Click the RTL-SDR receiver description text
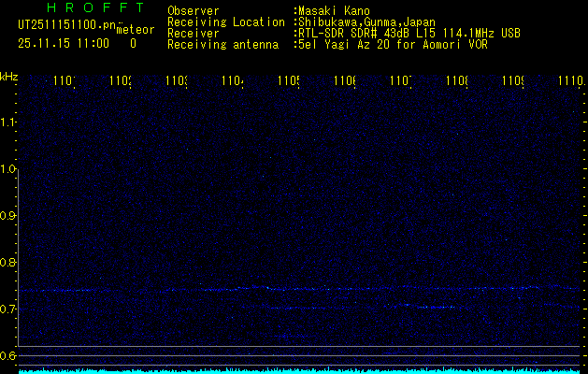Screen dimensions: 588x374 [x=409, y=33]
